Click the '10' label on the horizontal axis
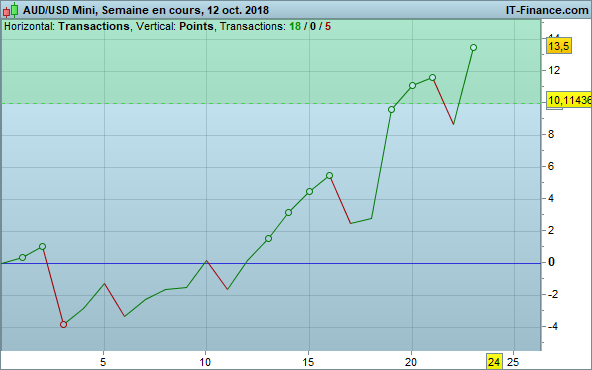Screen dimensions: 592x370 [x=205, y=362]
